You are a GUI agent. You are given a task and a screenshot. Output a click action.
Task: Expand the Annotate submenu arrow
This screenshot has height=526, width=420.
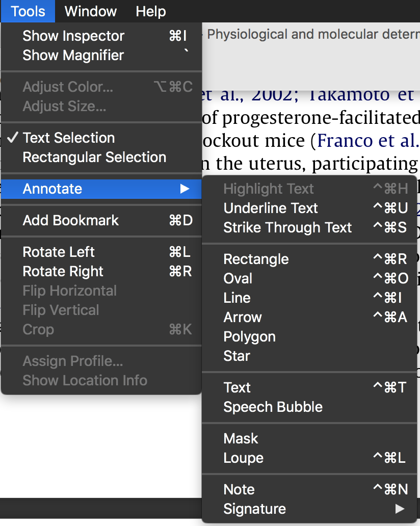(x=185, y=189)
